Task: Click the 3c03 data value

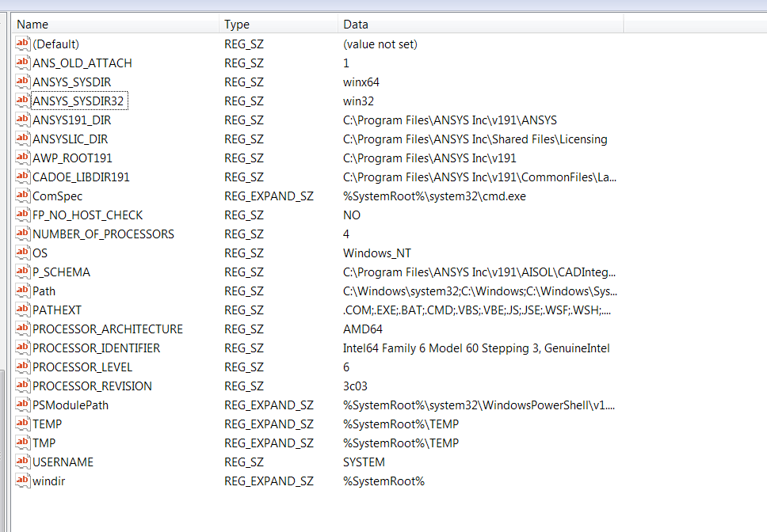Action: [x=355, y=386]
